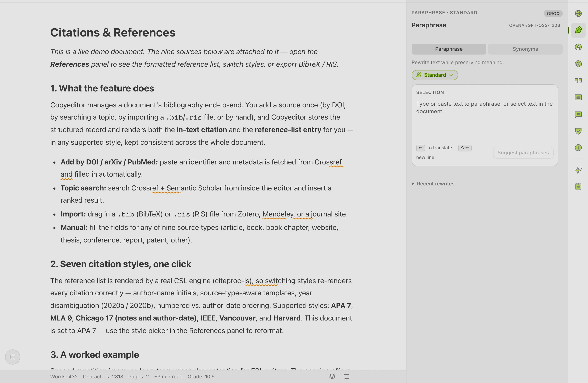The height and width of the screenshot is (383, 588).
Task: Click the layers stack icon in status bar
Action: [x=332, y=376]
